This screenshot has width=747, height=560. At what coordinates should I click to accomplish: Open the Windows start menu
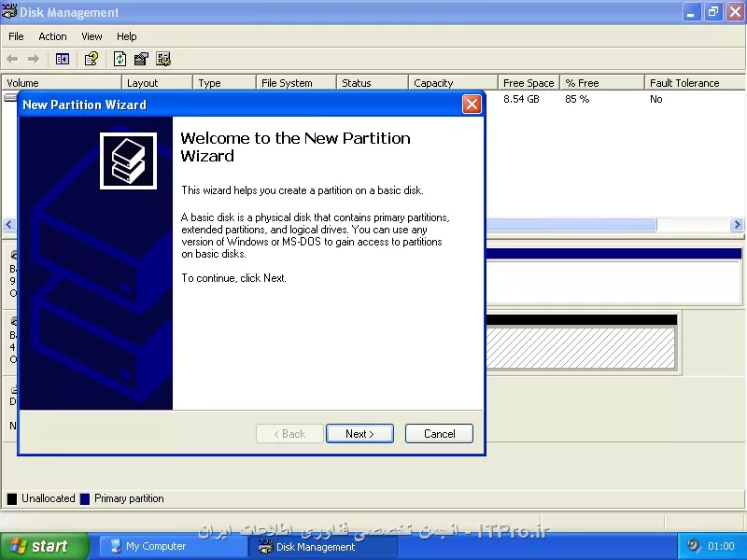pos(44,546)
